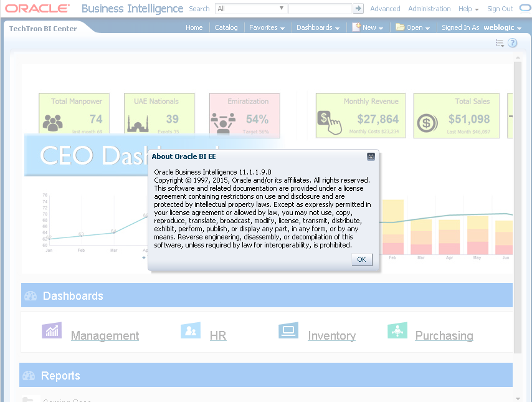Image resolution: width=532 pixels, height=402 pixels.
Task: Click the Management chart icon
Action: [52, 330]
